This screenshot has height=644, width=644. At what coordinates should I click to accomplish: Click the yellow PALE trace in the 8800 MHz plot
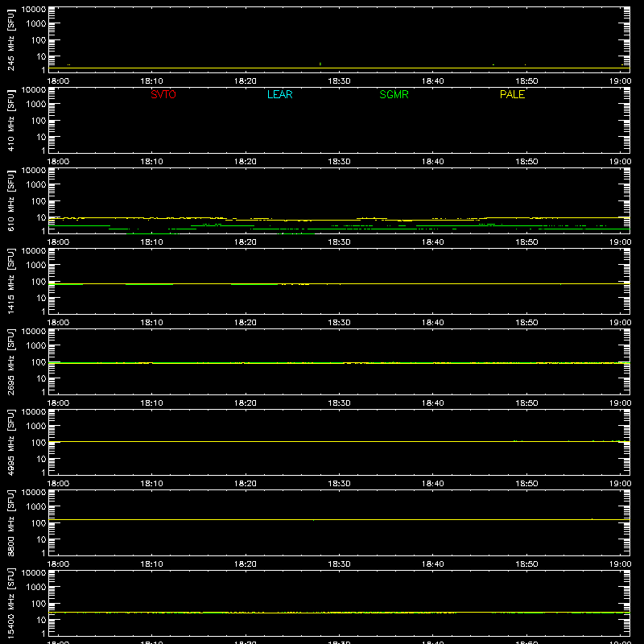(x=339, y=519)
